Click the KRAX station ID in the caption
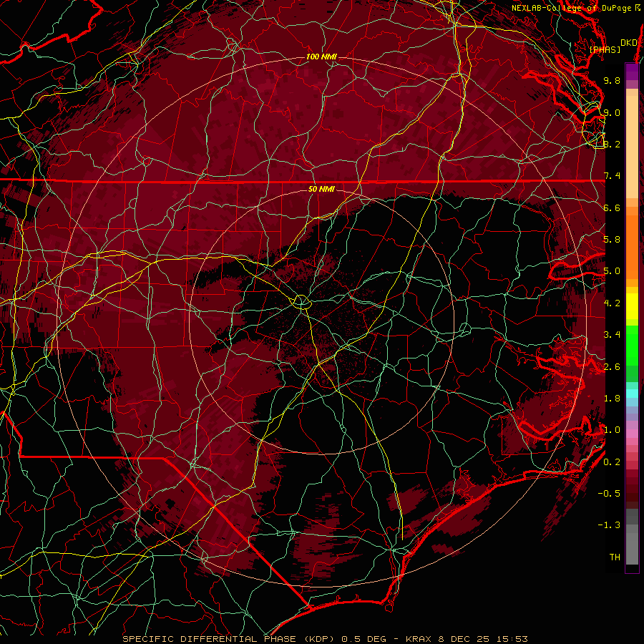Screen dimensions: 644x644 click(420, 639)
